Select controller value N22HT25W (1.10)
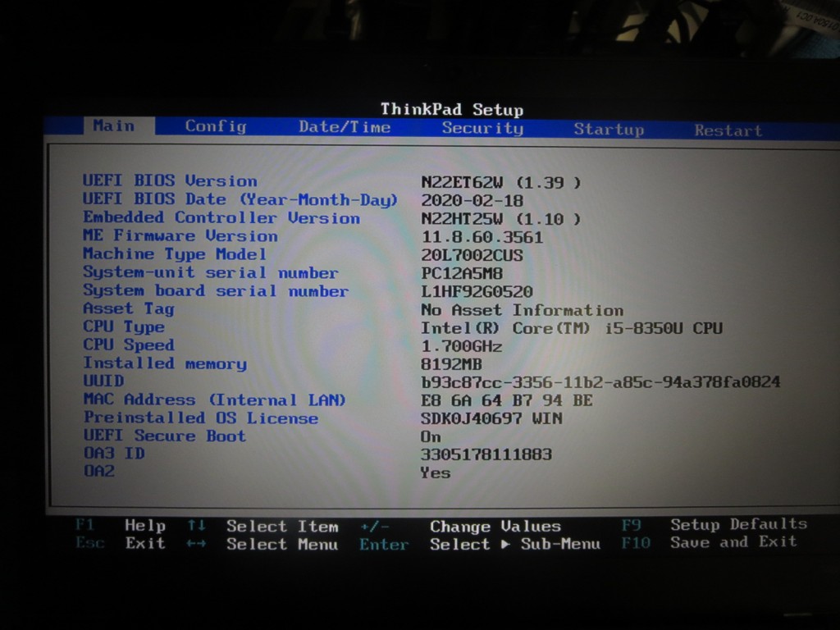 (x=500, y=219)
